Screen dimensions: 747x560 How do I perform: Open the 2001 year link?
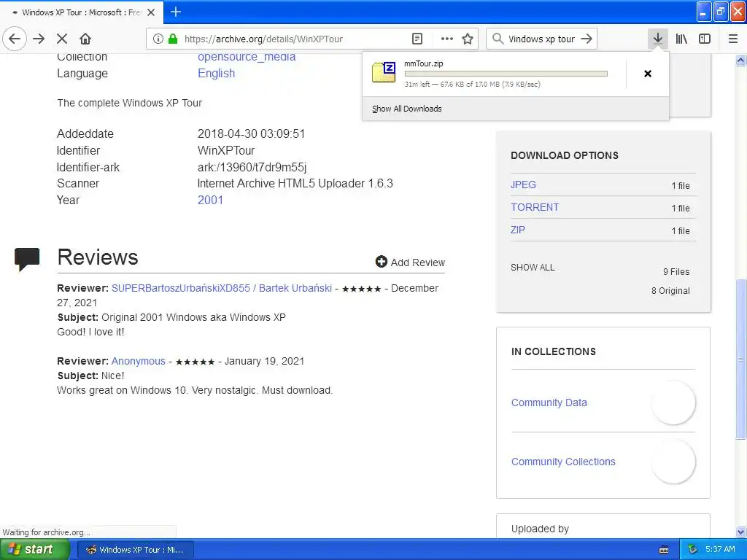[x=210, y=200]
